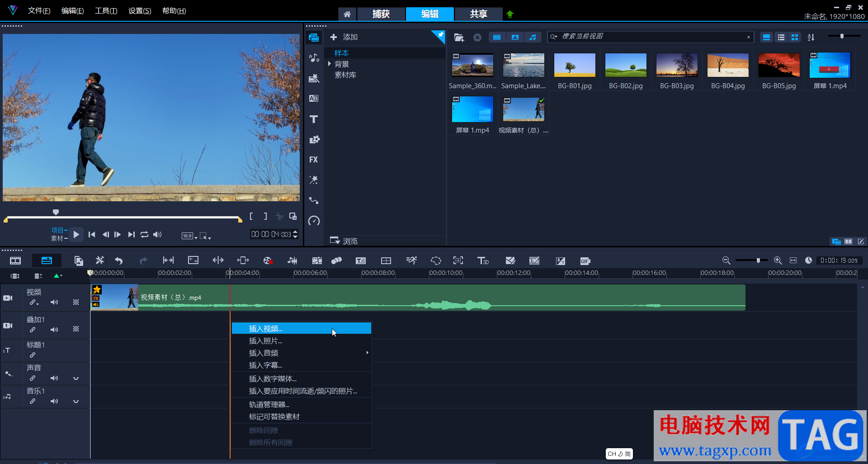This screenshot has height=464, width=868.
Task: Open the Sound Mixer icon
Action: coord(292,260)
